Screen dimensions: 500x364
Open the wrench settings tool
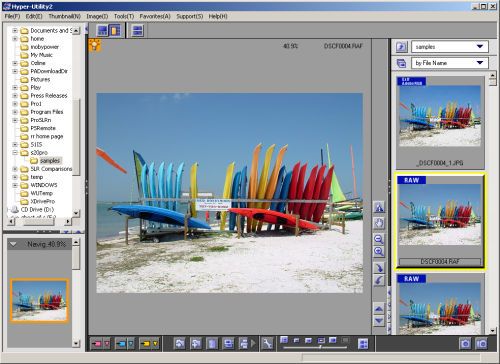click(267, 343)
